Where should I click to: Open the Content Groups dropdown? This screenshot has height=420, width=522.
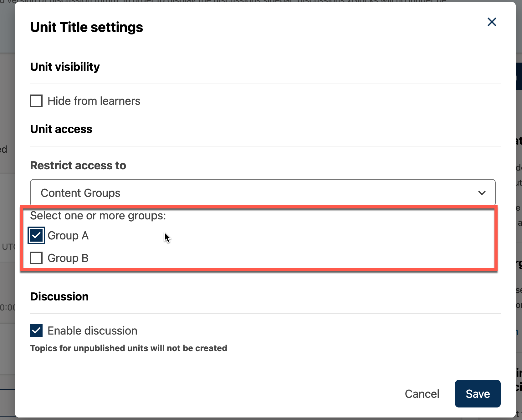(262, 193)
